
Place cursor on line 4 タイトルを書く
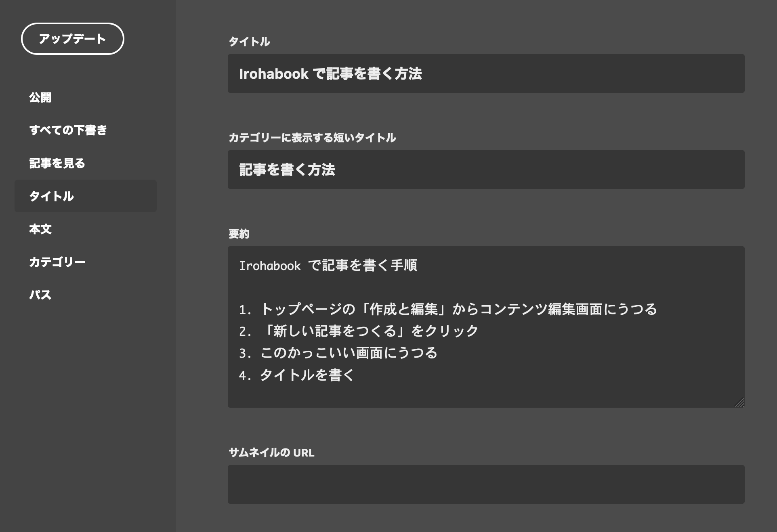tap(307, 375)
